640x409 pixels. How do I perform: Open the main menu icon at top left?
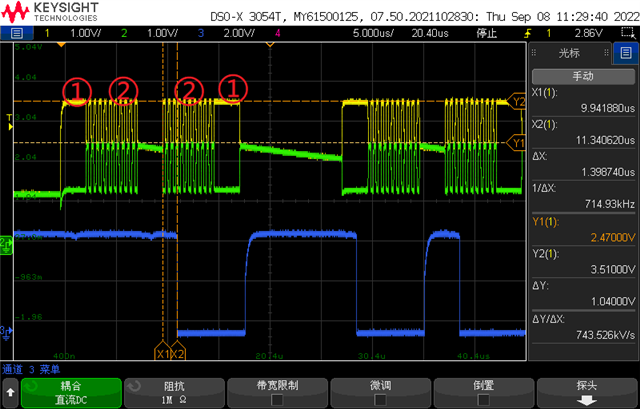16,33
